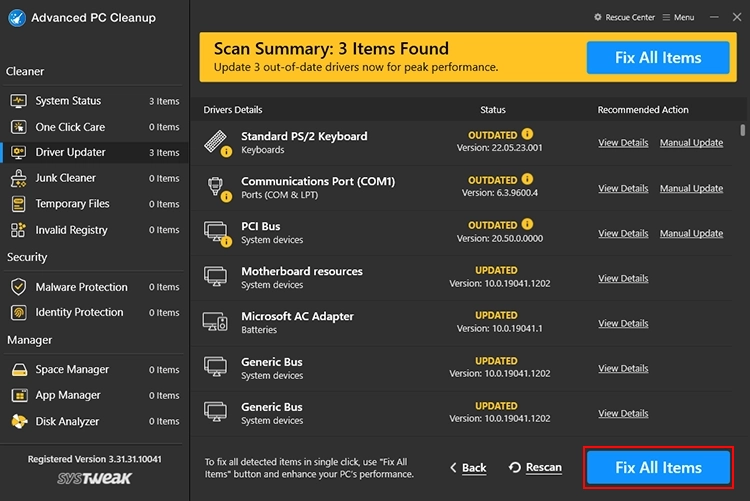The image size is (750, 501).
Task: Go Back to the previous screen
Action: 468,467
